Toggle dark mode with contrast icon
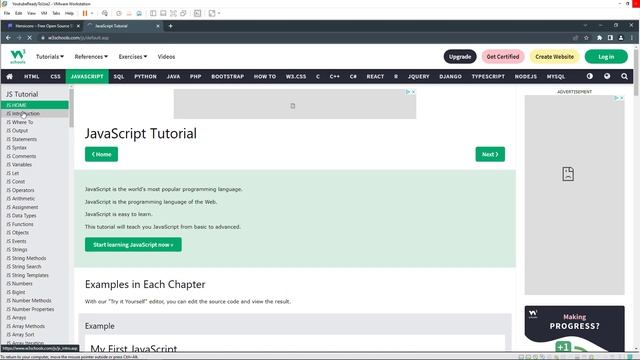This screenshot has width=640, height=360. (590, 76)
